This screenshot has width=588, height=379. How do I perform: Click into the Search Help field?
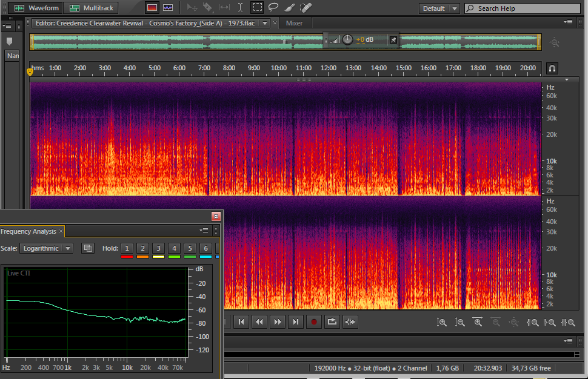tap(523, 8)
